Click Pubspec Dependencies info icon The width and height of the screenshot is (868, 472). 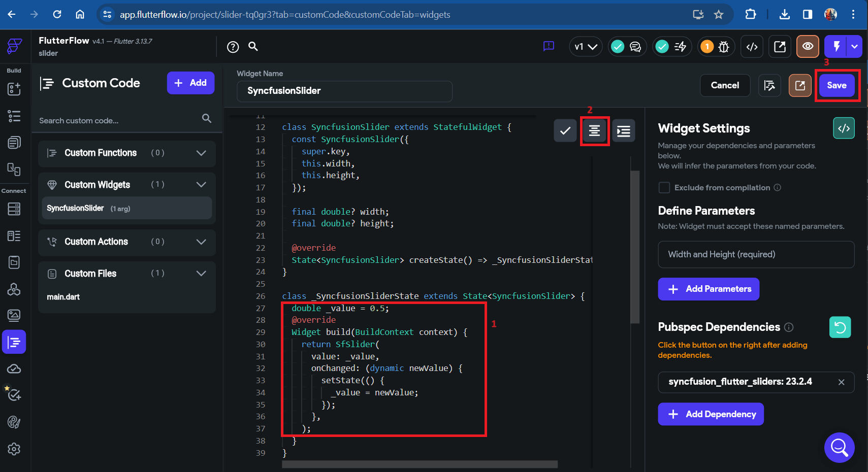click(x=789, y=327)
